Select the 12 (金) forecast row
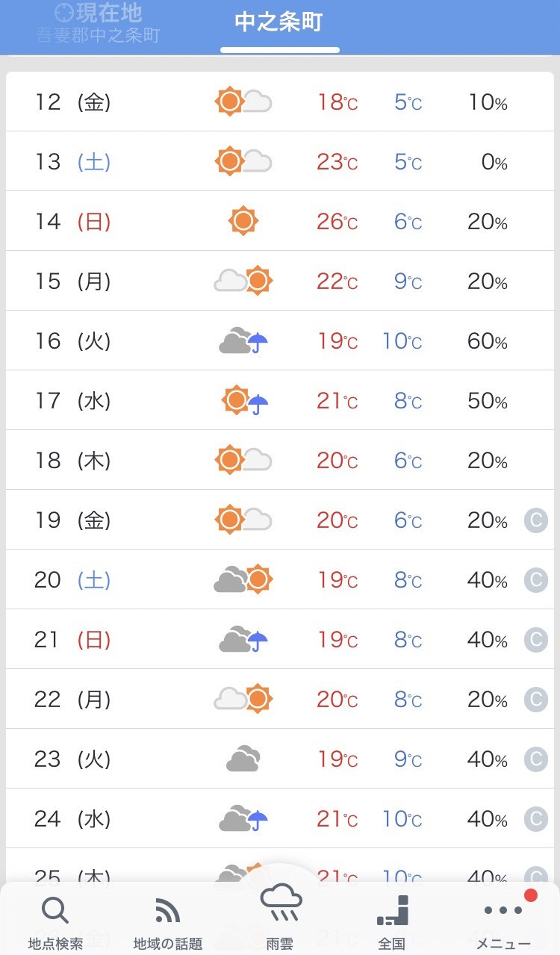The image size is (560, 955). click(x=280, y=102)
